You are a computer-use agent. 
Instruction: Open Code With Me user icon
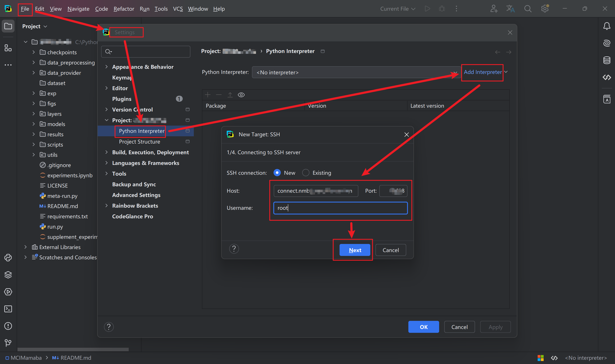pyautogui.click(x=494, y=9)
